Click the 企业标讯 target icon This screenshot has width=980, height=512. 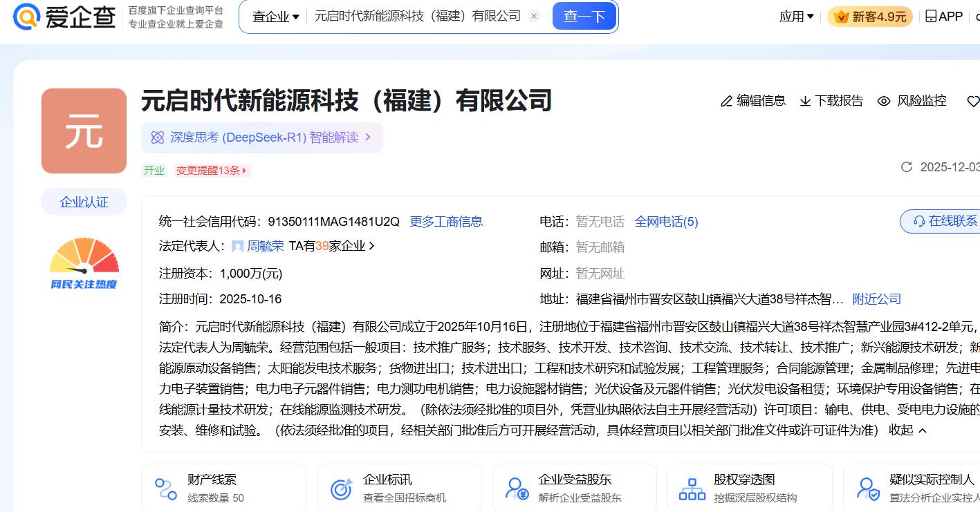coord(342,489)
